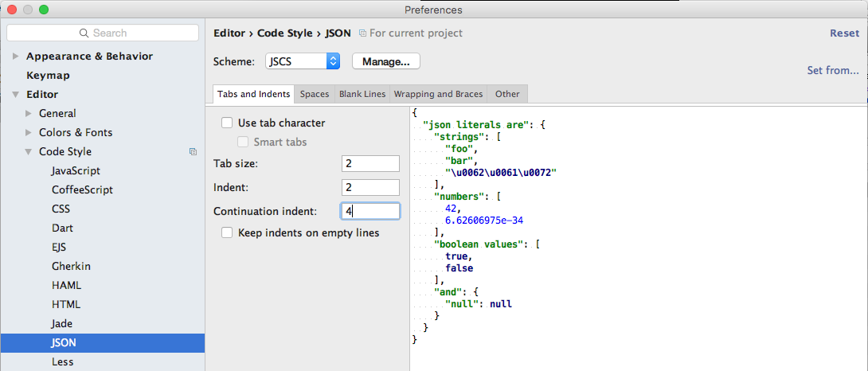This screenshot has height=371, width=868.
Task: Select the Blank Lines tab
Action: 362,94
